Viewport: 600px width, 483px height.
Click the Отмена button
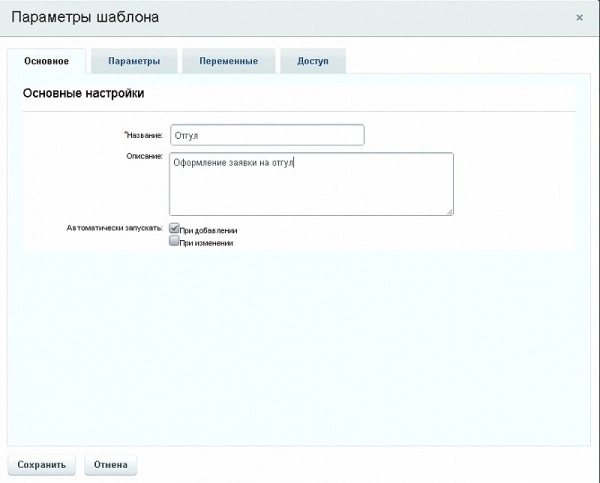(110, 464)
